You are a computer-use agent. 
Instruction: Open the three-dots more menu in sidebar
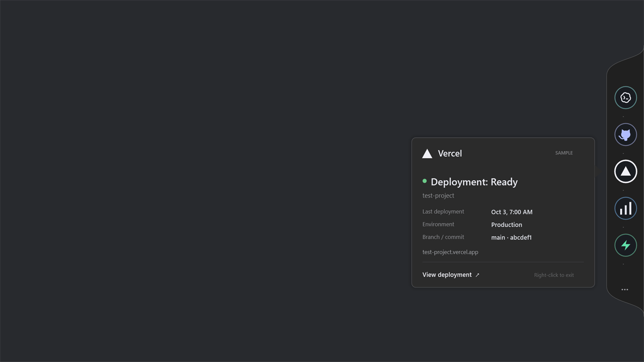pyautogui.click(x=625, y=289)
